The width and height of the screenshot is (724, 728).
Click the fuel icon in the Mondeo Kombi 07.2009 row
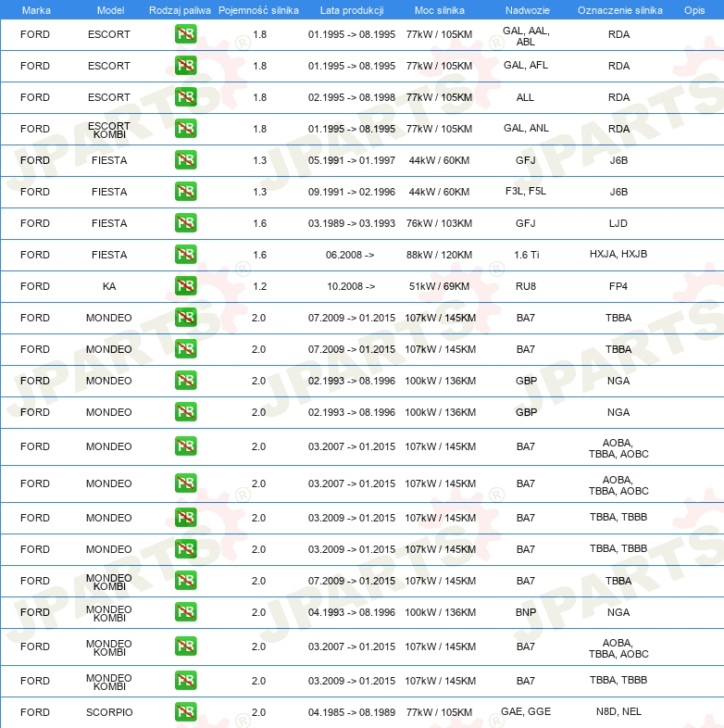pyautogui.click(x=186, y=581)
